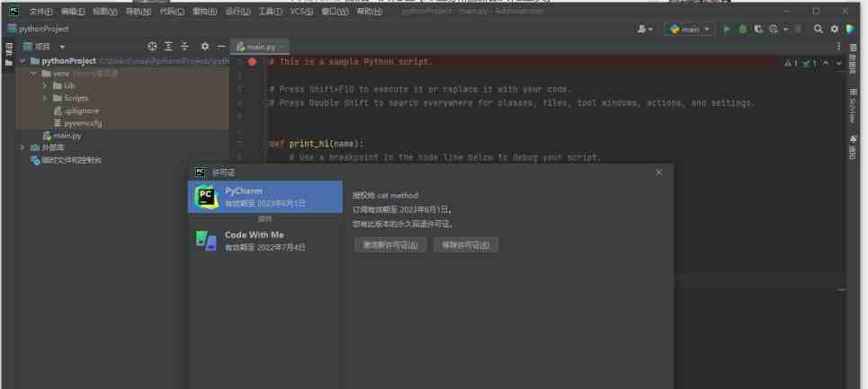
Task: Click Expand All icon in project panel
Action: [168, 47]
